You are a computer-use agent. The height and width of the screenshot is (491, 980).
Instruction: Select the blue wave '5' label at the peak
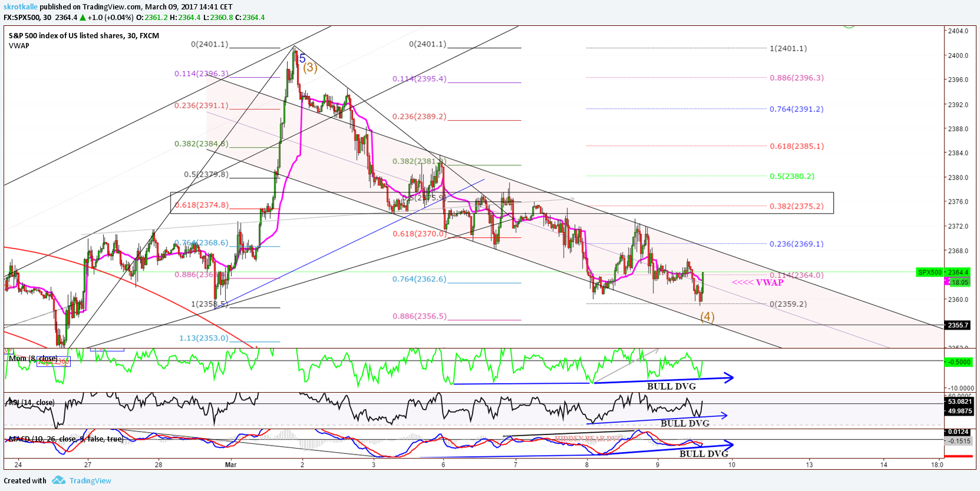[x=302, y=58]
